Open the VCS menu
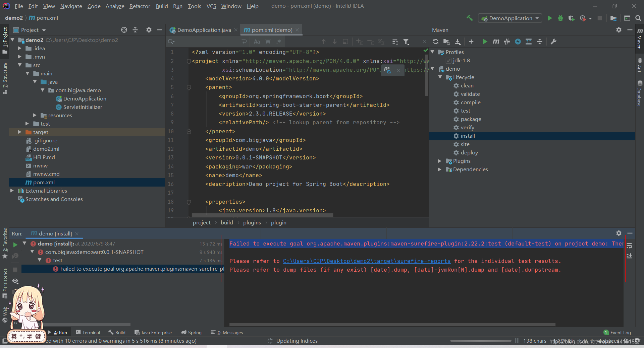 [x=211, y=6]
